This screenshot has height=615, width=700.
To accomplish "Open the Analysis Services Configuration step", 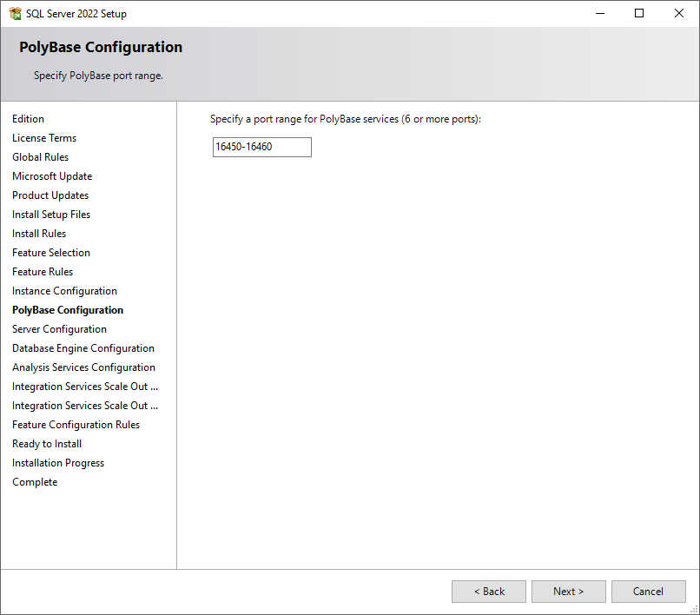I will point(83,367).
